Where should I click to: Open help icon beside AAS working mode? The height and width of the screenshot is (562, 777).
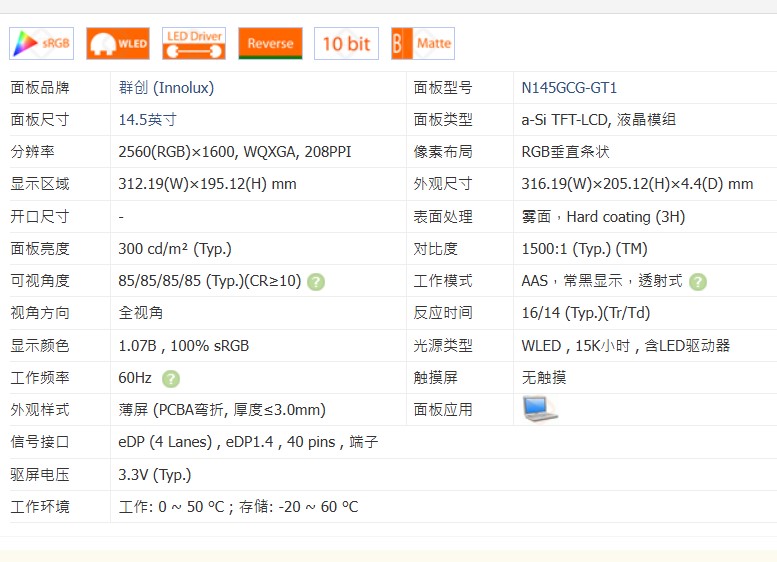point(698,282)
